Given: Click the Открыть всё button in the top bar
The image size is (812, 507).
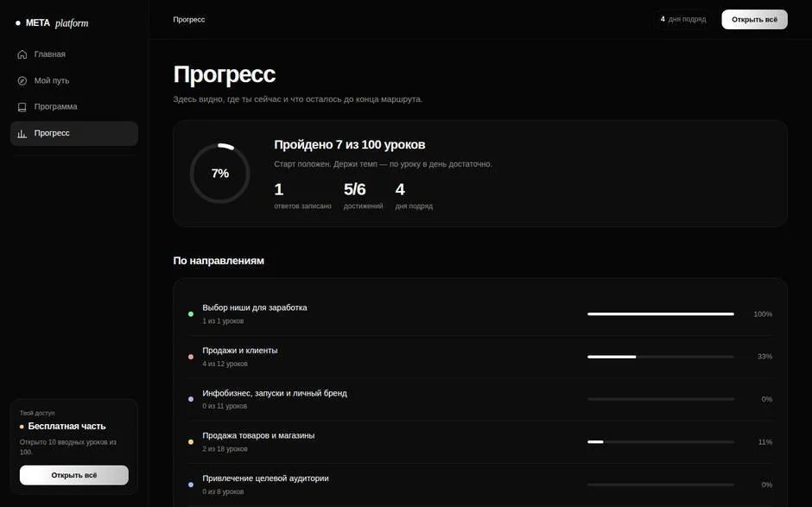Looking at the screenshot, I should coord(754,19).
